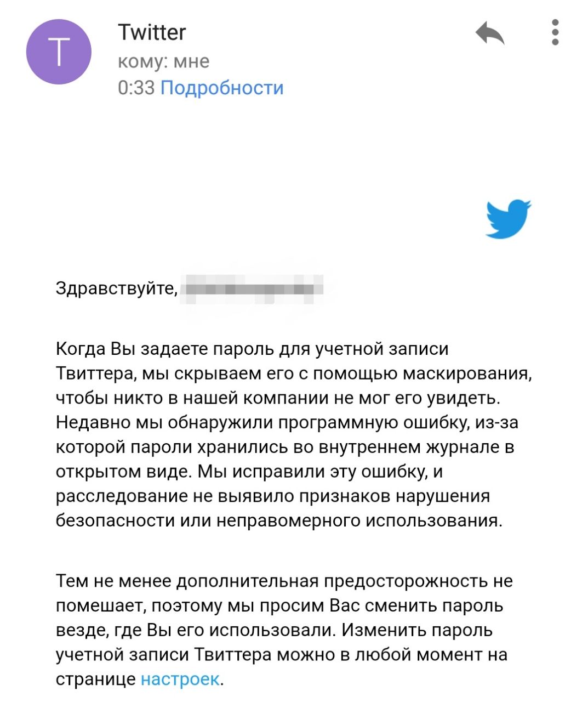Tap the line starting "Когда Вы задаете пароль"
Image resolution: width=588 pixels, height=702 pixels.
(252, 349)
